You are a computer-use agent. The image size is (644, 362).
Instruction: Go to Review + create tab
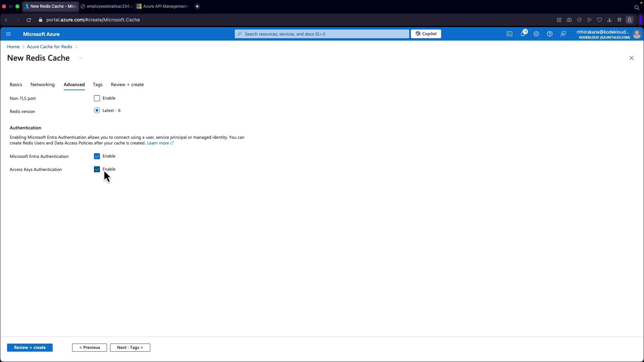(x=127, y=84)
